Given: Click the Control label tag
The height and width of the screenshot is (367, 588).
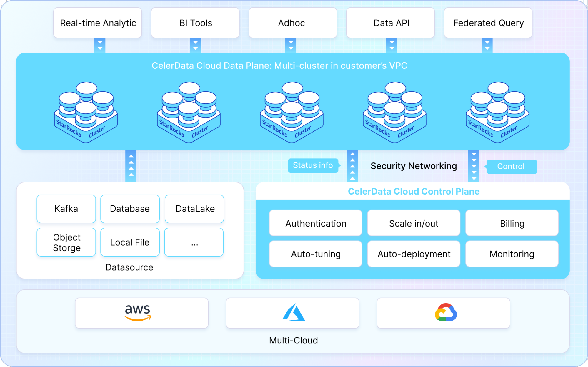Looking at the screenshot, I should pyautogui.click(x=511, y=167).
